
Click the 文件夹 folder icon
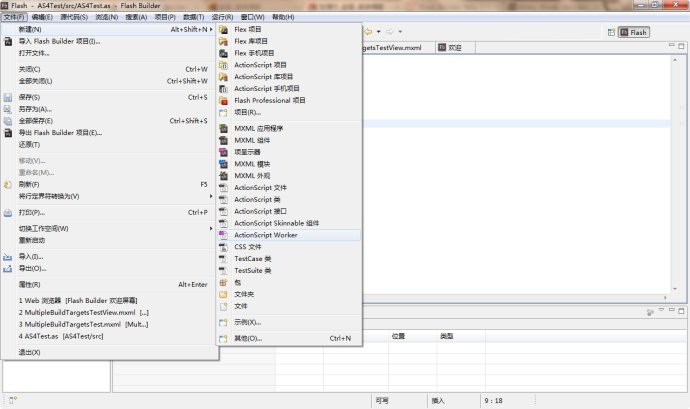pos(224,295)
